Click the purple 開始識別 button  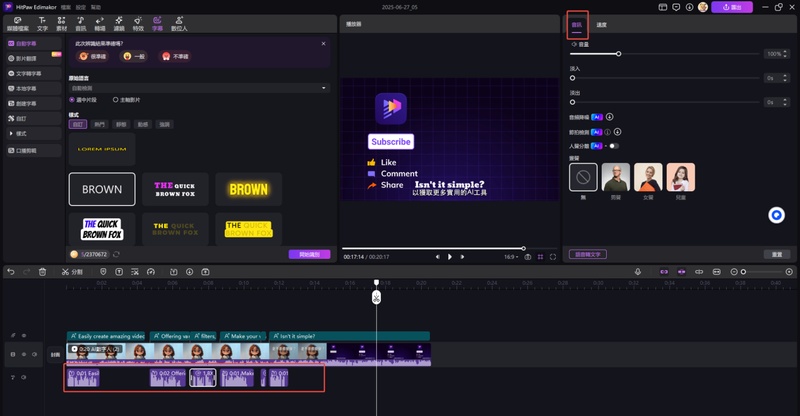309,254
